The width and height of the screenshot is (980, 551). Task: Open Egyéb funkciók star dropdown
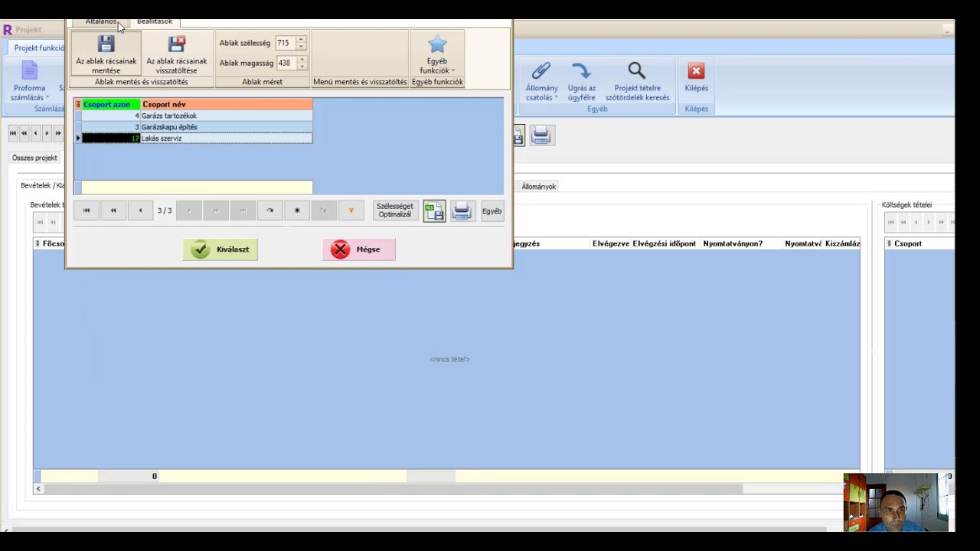(437, 54)
